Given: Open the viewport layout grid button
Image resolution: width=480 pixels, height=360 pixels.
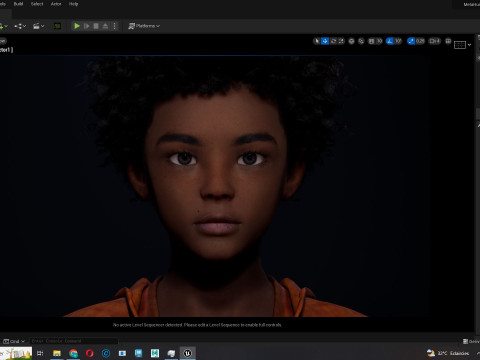Looking at the screenshot, I should tap(460, 45).
